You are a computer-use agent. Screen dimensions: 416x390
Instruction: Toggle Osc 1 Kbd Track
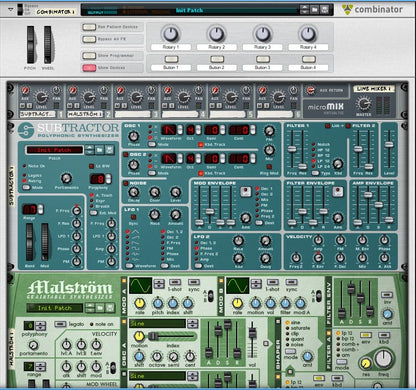point(201,145)
